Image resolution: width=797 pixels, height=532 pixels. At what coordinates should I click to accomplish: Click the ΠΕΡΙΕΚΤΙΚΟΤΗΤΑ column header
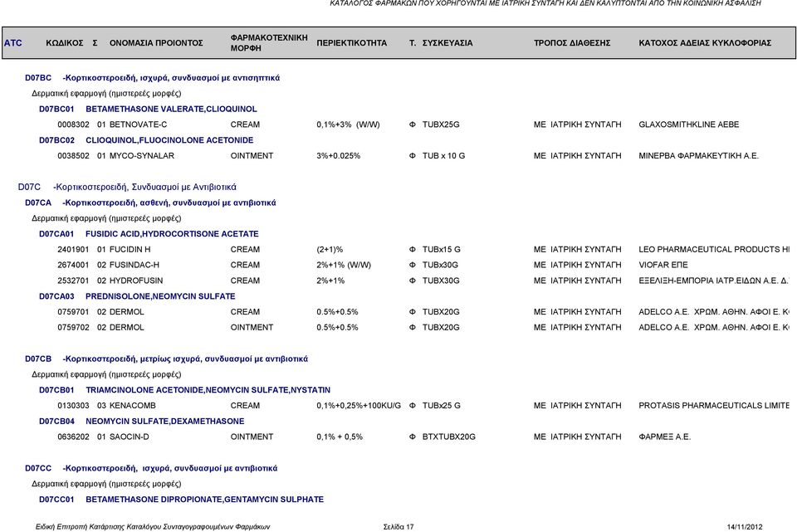point(352,42)
